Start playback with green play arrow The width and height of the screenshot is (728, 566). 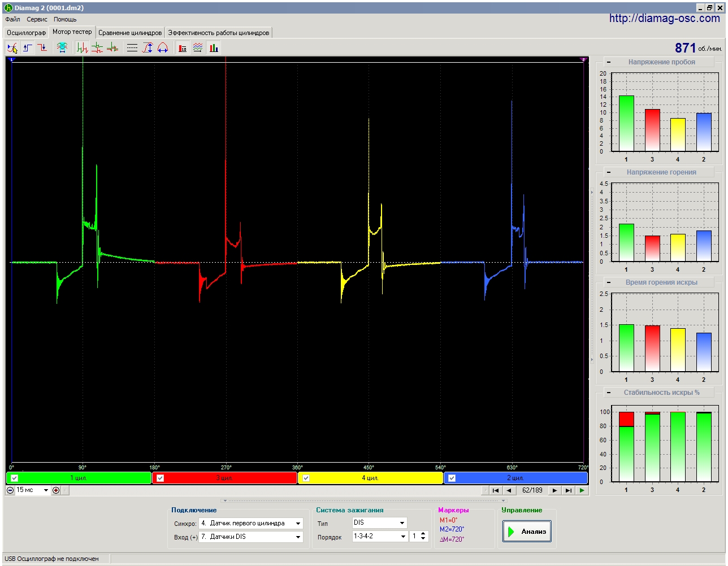pyautogui.click(x=582, y=490)
